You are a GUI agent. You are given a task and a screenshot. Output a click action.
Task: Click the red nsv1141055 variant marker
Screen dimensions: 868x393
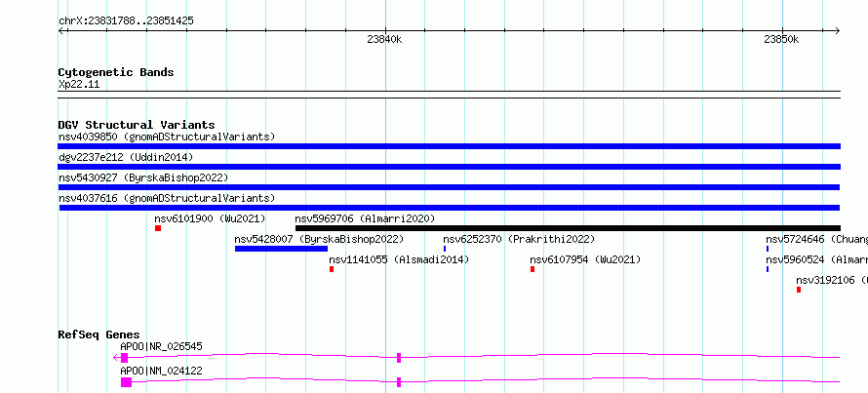(332, 269)
